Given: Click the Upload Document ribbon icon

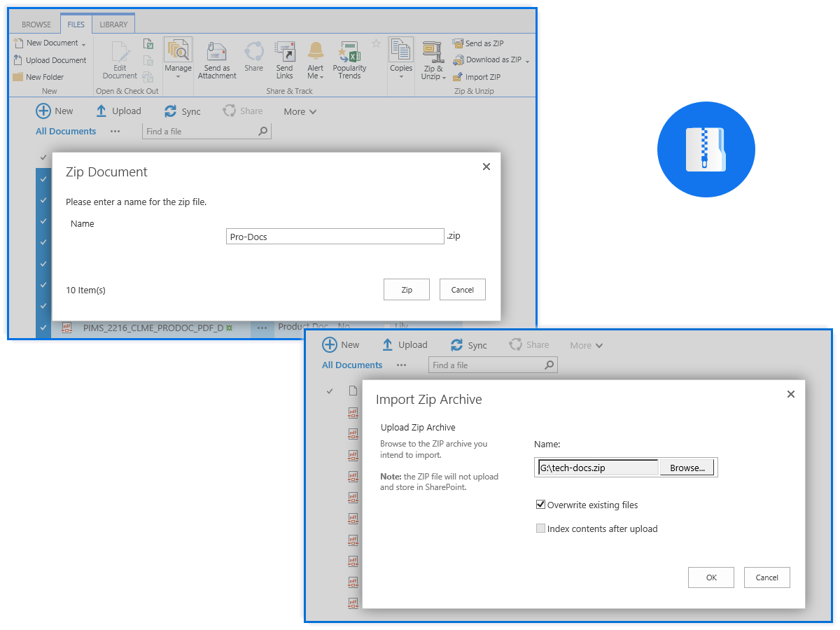Looking at the screenshot, I should pyautogui.click(x=18, y=60).
